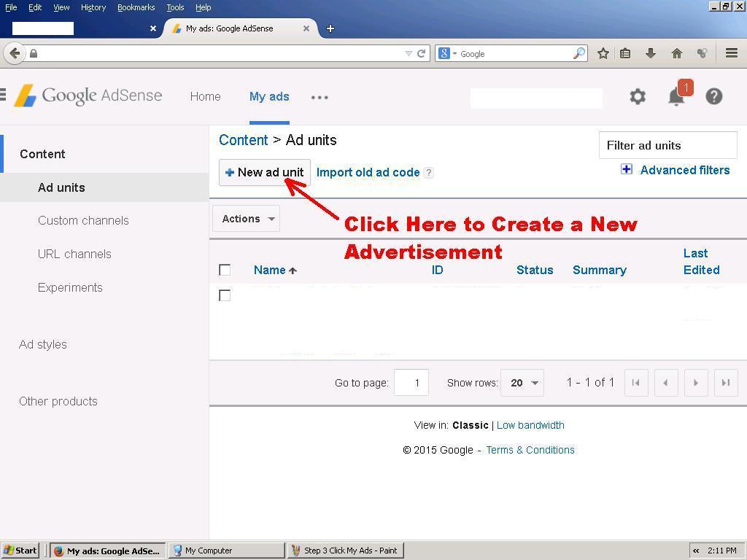This screenshot has height=560, width=747.
Task: Open the Firefox hamburger menu
Action: 732,52
